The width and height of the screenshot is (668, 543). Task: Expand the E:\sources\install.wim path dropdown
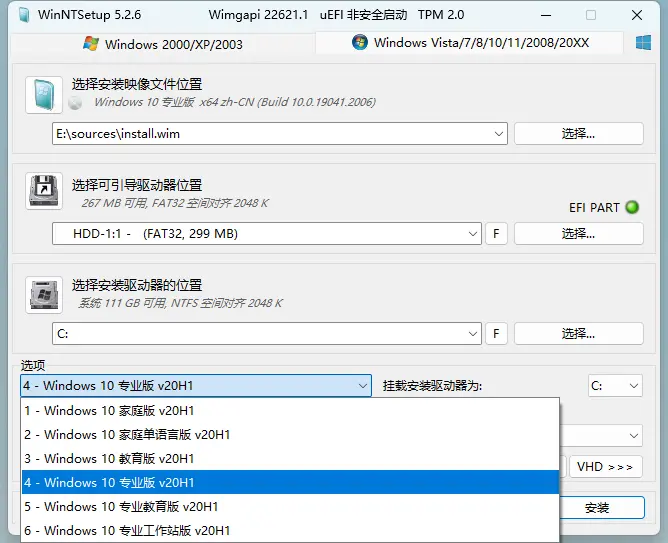[498, 134]
